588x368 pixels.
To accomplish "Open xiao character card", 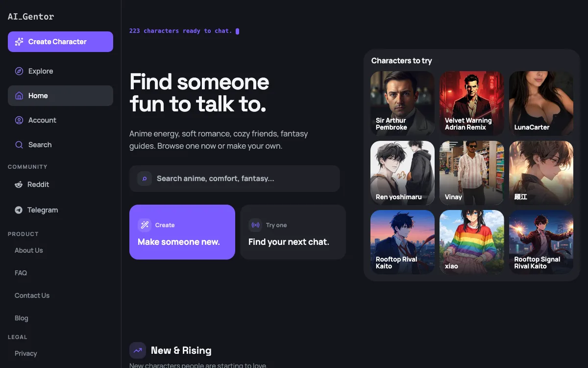I will click(472, 242).
